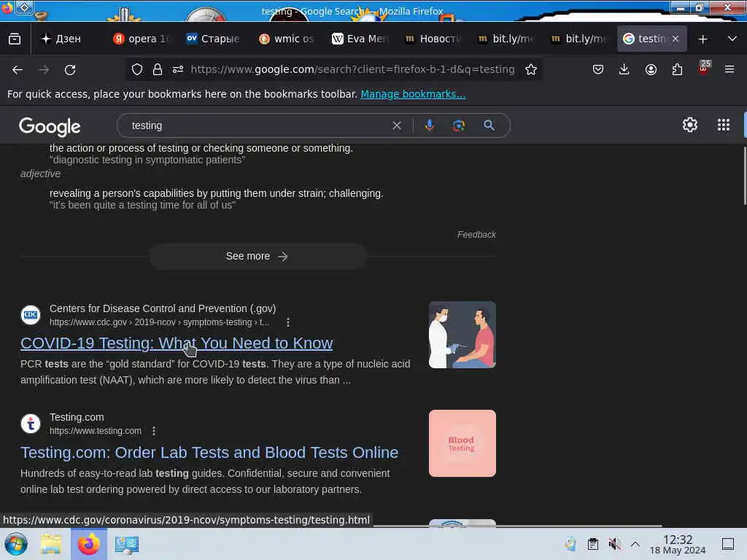Open Manage bookmarks link
747x560 pixels.
[413, 94]
